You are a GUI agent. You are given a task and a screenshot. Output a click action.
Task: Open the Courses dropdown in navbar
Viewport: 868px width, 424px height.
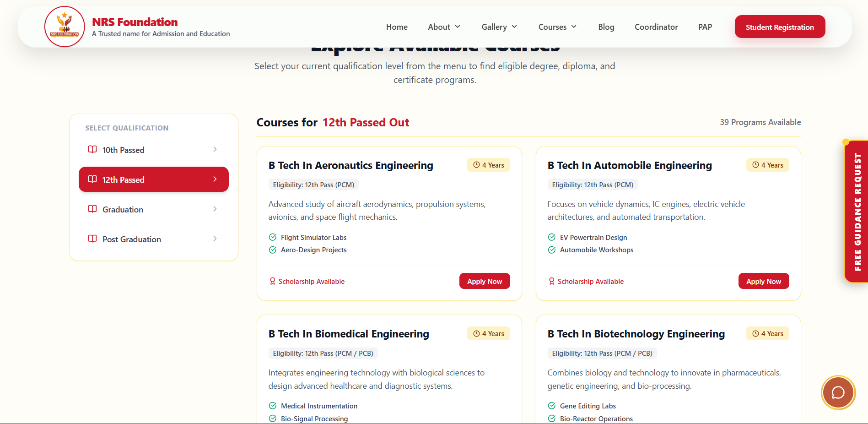point(557,27)
